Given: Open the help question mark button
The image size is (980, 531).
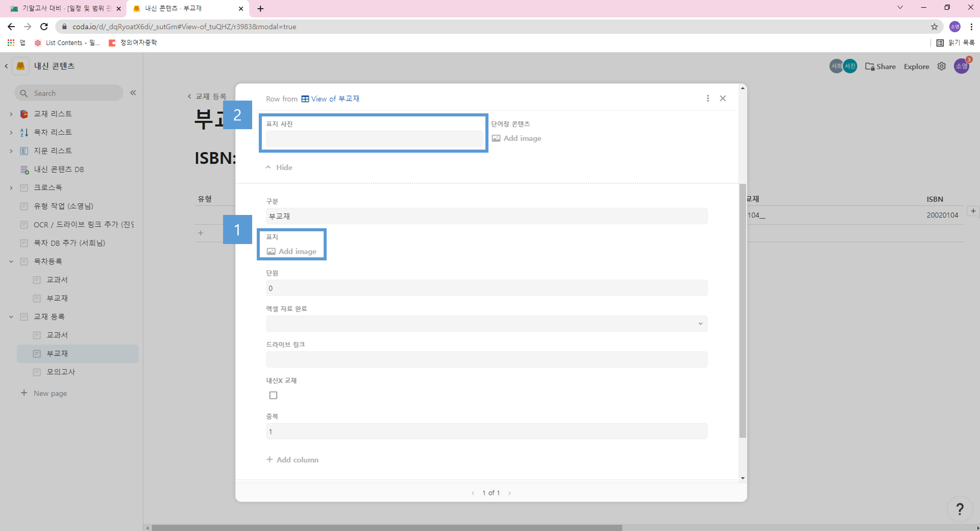Looking at the screenshot, I should (960, 509).
